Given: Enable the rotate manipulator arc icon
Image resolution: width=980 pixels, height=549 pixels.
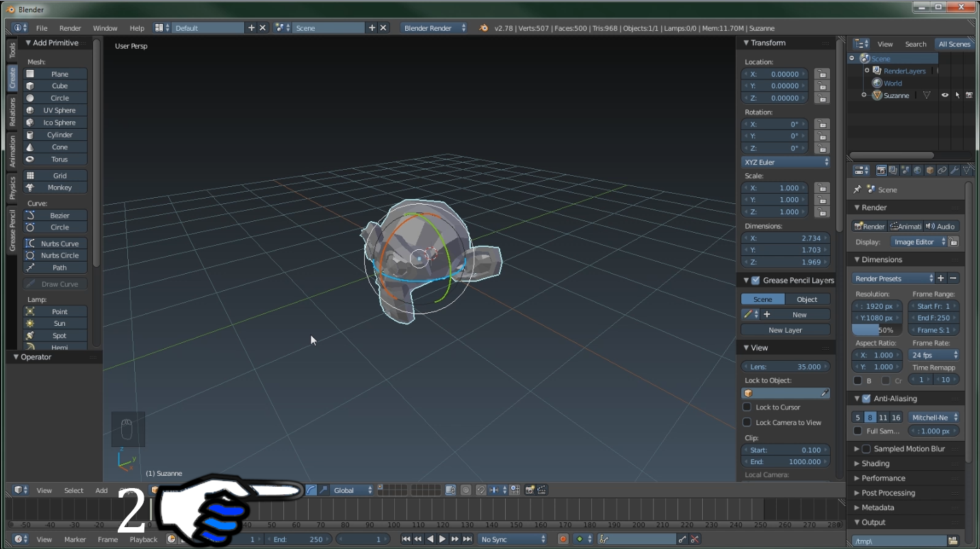Looking at the screenshot, I should [311, 490].
